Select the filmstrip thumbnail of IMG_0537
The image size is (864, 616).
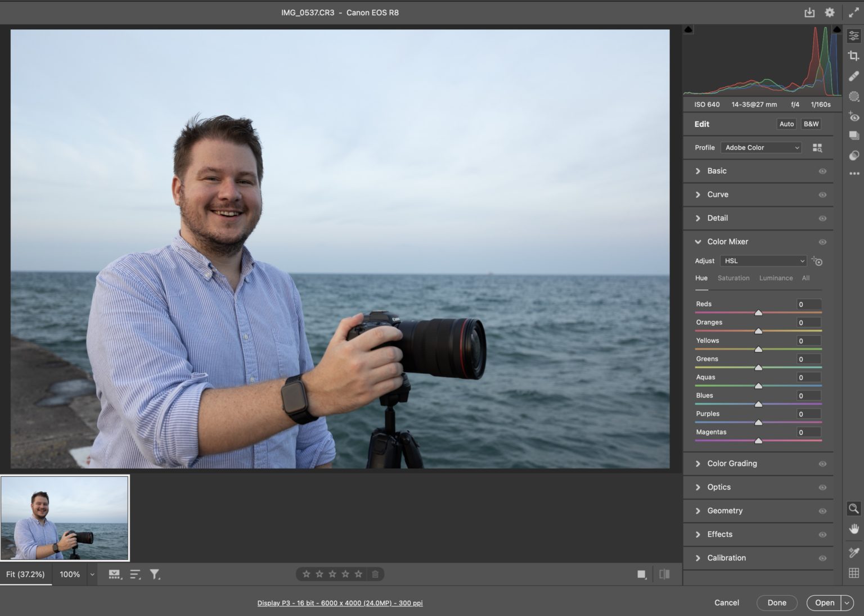pos(65,517)
